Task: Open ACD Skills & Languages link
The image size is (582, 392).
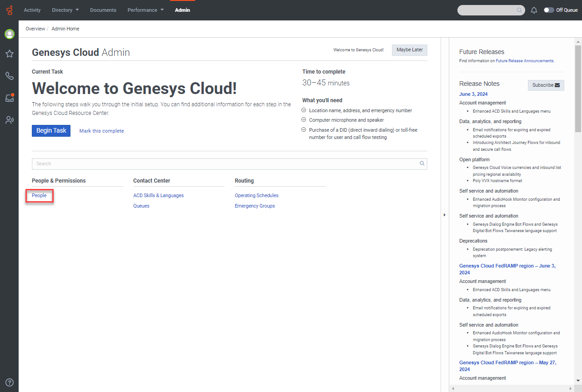Action: (158, 195)
